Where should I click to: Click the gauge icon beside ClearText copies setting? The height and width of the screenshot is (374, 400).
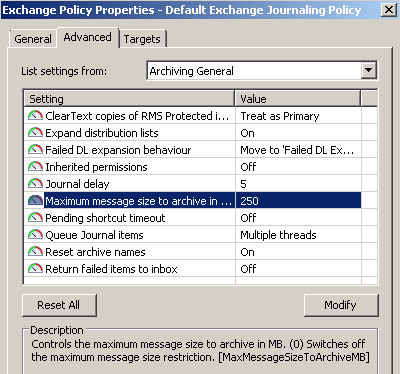tap(35, 116)
